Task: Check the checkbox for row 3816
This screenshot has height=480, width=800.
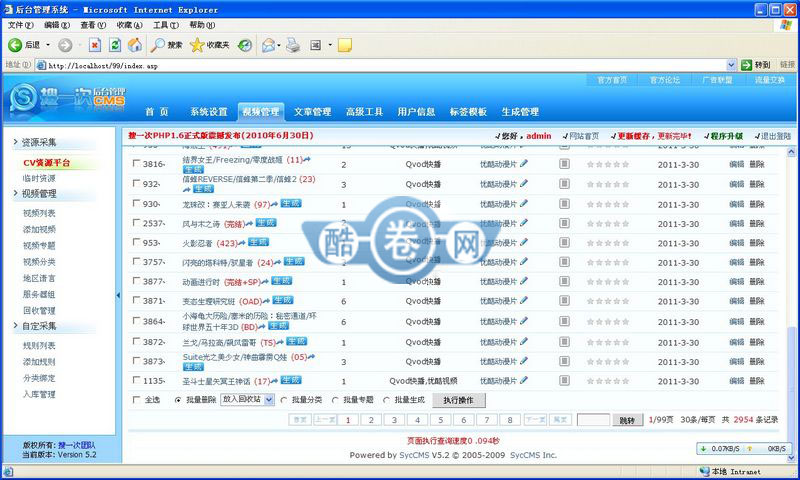Action: coord(136,163)
